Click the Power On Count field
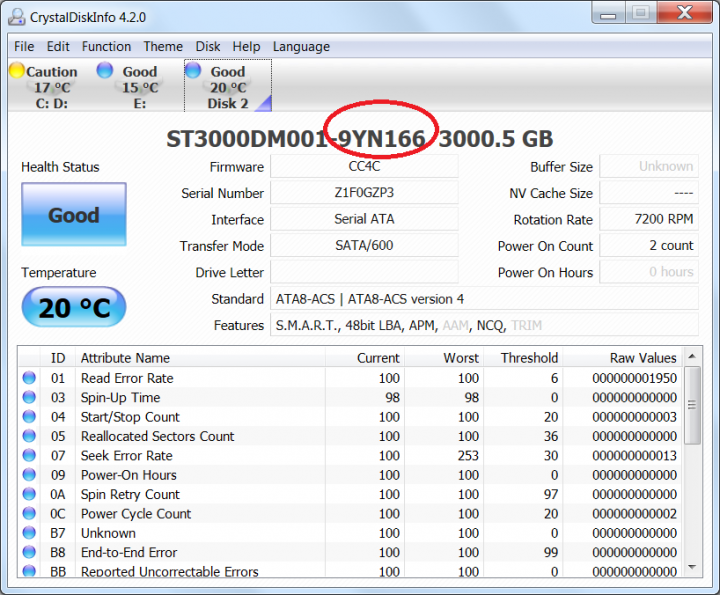720x595 pixels. tap(649, 245)
